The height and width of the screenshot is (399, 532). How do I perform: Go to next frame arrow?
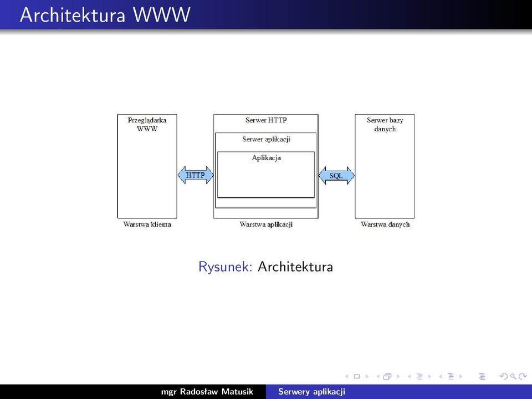(398, 376)
